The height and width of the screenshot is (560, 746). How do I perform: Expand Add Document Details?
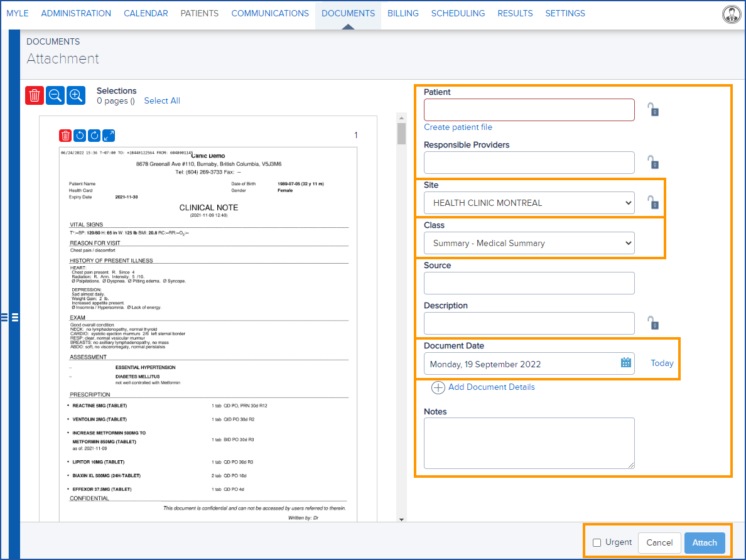point(483,387)
